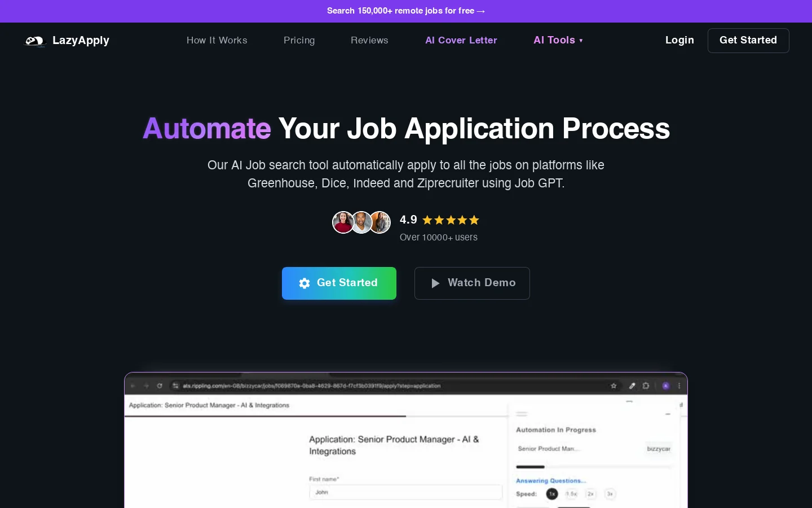Click the demo browser address bar URL

click(311, 386)
